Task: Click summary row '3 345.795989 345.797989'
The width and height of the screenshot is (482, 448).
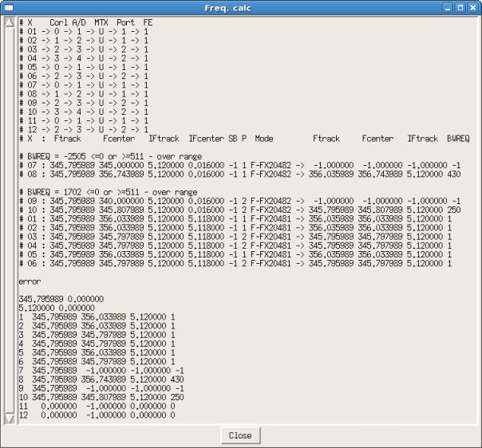Action: [x=97, y=334]
